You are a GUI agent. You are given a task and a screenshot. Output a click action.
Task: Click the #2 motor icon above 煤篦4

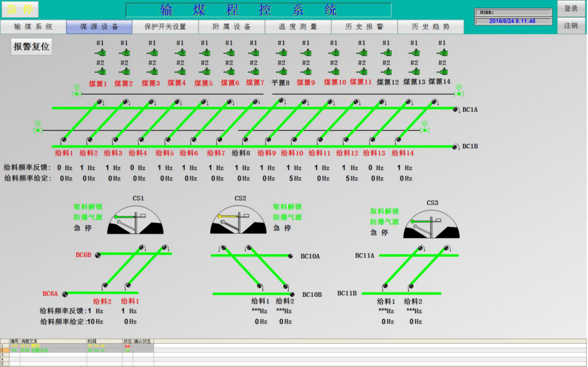pyautogui.click(x=180, y=71)
